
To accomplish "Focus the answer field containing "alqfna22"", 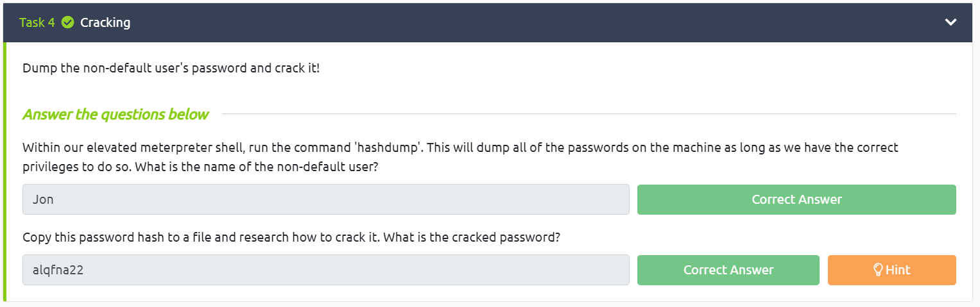I will pos(325,270).
